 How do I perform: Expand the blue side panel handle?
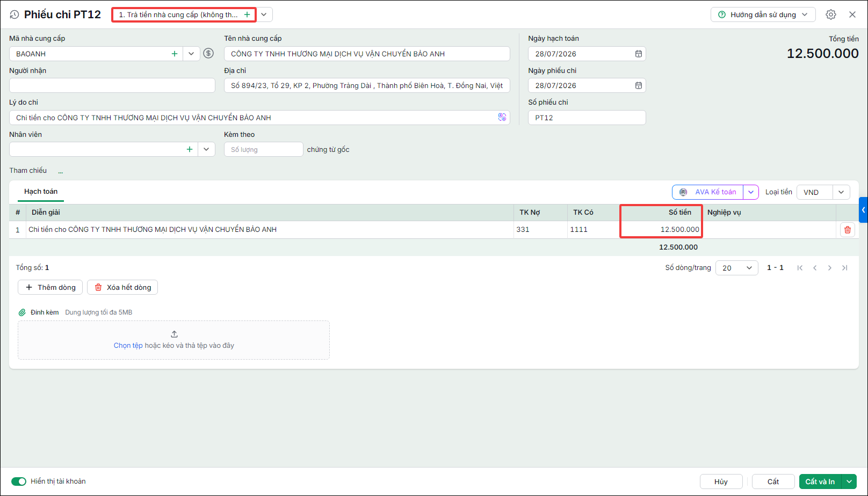coord(864,210)
